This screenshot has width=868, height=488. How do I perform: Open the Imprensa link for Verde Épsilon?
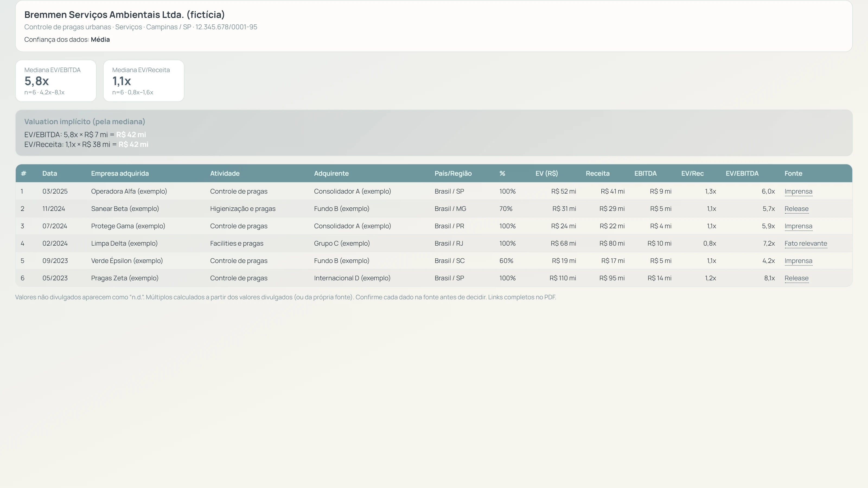[798, 261]
